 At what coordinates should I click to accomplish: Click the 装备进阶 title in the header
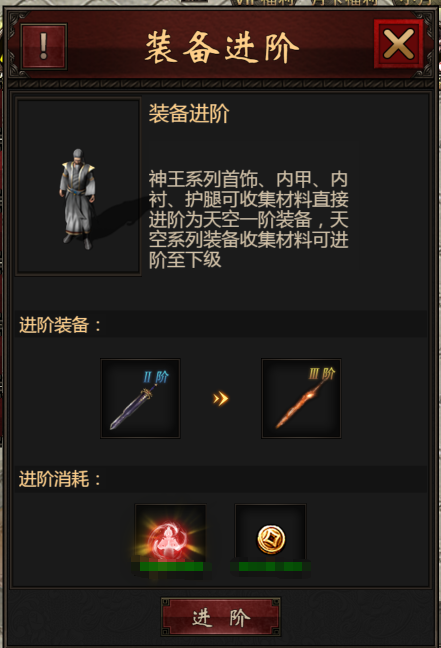222,48
